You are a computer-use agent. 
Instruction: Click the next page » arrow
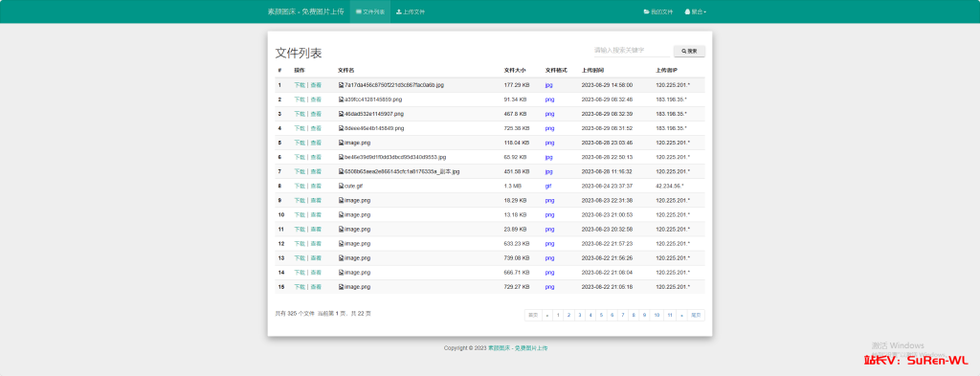pyautogui.click(x=681, y=316)
